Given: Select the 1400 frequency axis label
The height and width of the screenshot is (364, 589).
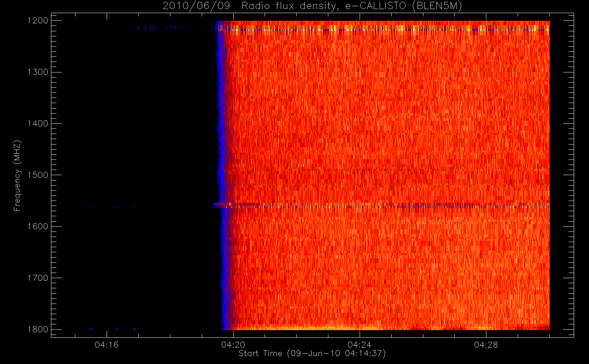Looking at the screenshot, I should coord(38,123).
